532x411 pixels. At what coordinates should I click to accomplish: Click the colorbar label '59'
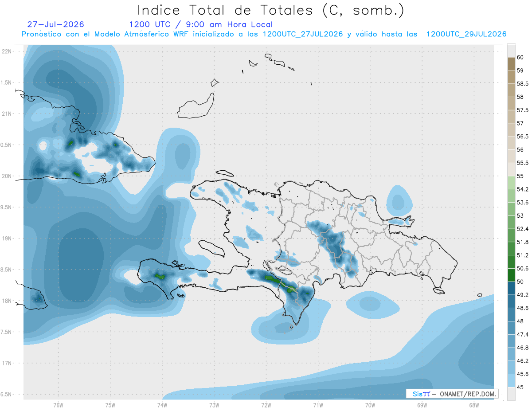point(520,70)
